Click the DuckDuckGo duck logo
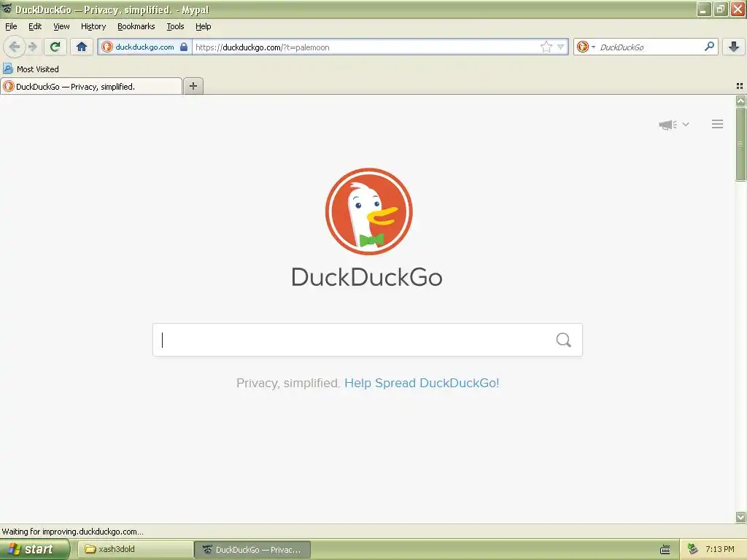Screen dimensions: 747x560 coord(368,211)
